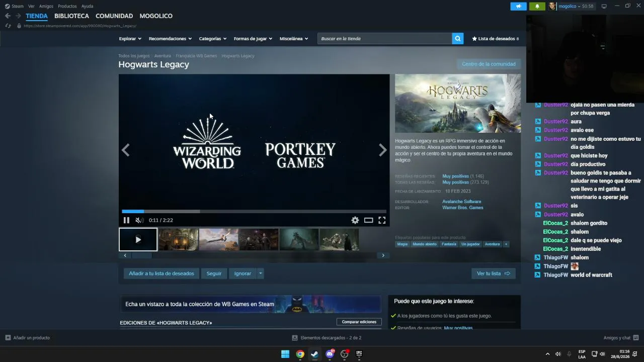Image resolution: width=644 pixels, height=362 pixels.
Task: Open Discord from taskbar
Action: click(330, 354)
